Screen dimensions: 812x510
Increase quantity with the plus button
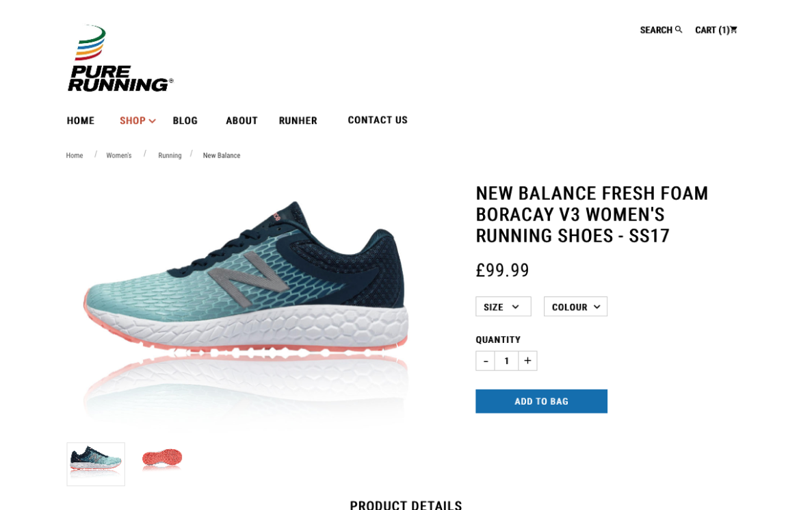click(x=527, y=361)
